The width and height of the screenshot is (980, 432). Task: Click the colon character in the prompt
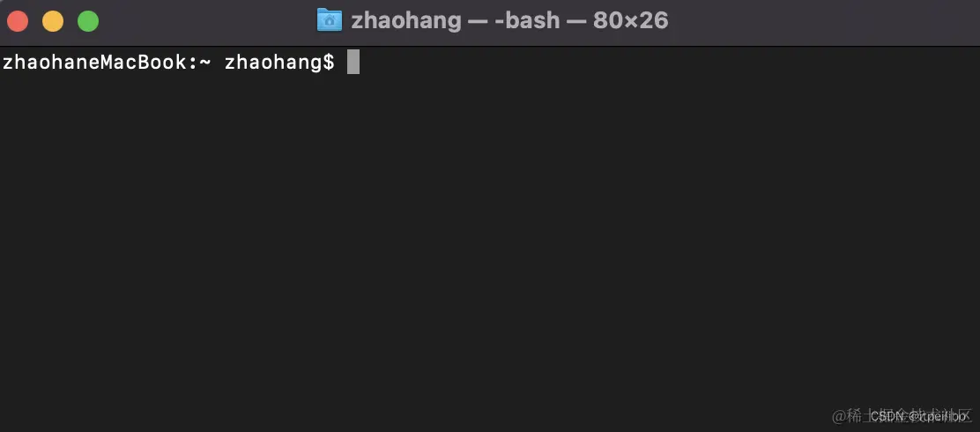(x=193, y=63)
